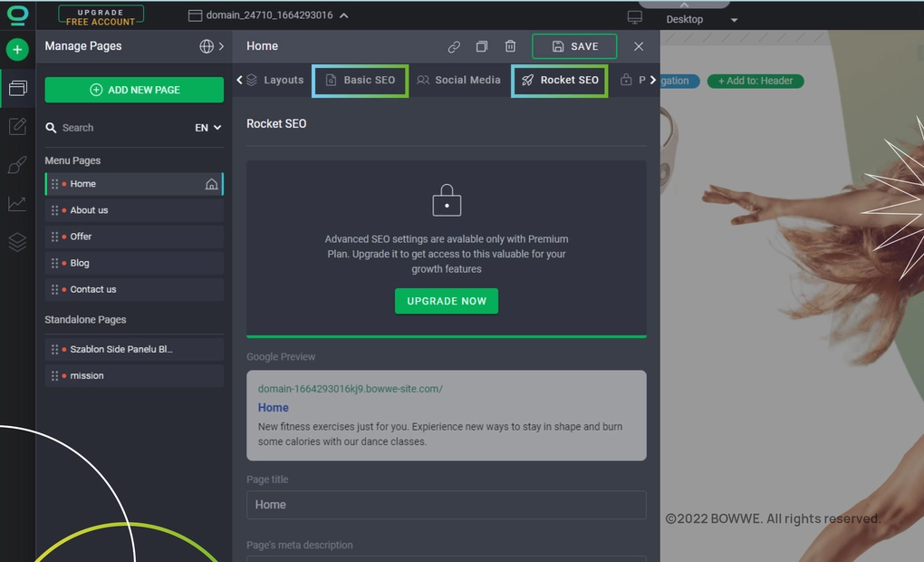The height and width of the screenshot is (562, 924).
Task: Open the locked tab after Rocket SEO
Action: pyautogui.click(x=633, y=80)
